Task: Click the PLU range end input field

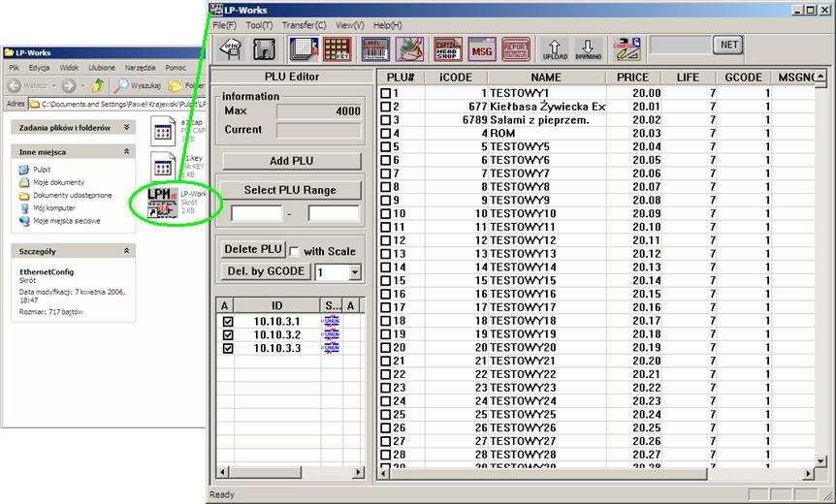Action: (334, 213)
